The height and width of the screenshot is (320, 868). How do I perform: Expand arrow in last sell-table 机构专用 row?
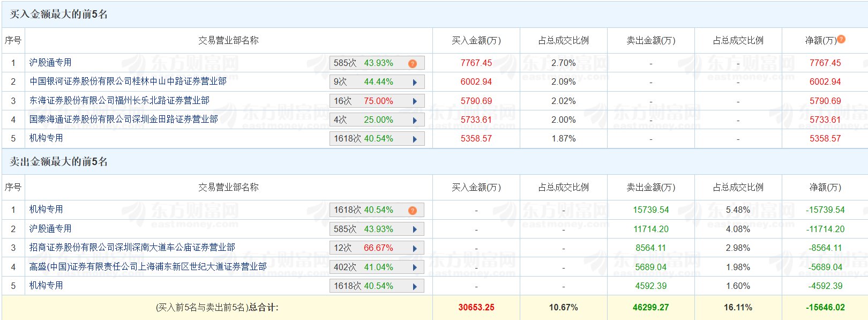(415, 287)
